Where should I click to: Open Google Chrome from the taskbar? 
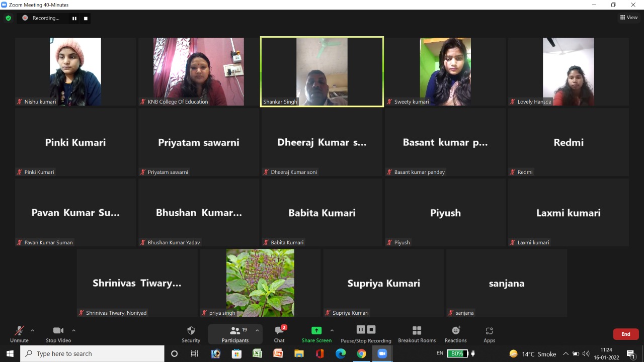click(361, 353)
